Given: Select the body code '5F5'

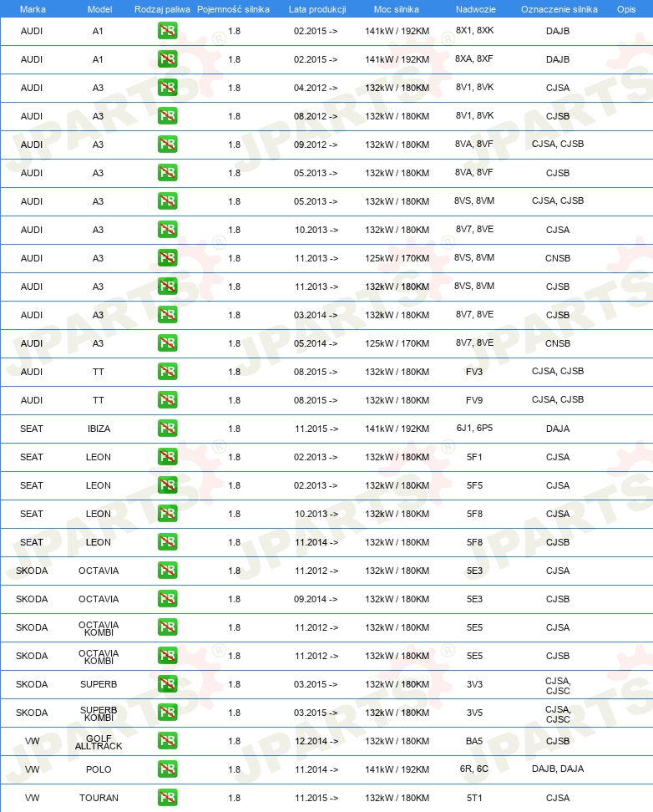Looking at the screenshot, I should 474,485.
